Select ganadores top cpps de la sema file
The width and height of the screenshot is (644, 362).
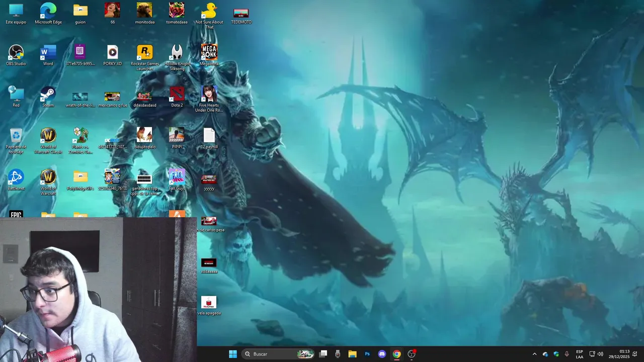pos(144,184)
